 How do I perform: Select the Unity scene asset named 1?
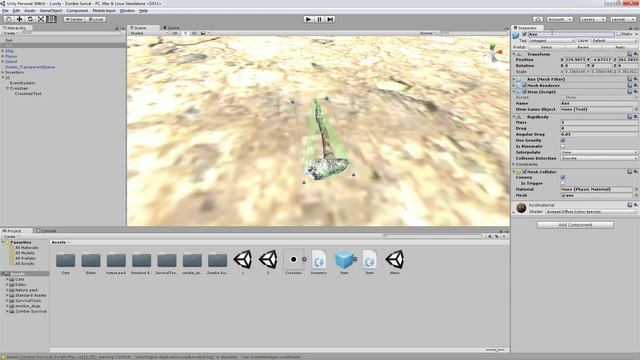(x=242, y=262)
